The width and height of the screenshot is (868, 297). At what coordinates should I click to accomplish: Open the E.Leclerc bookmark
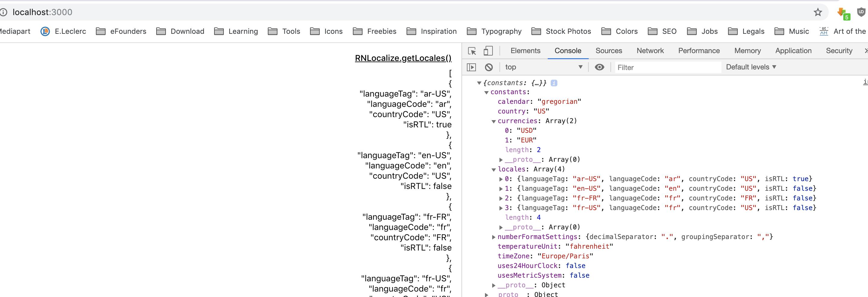tap(63, 31)
